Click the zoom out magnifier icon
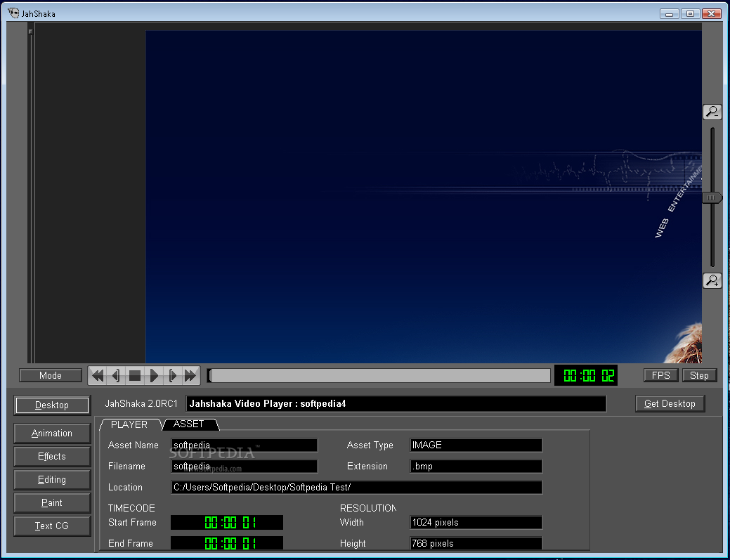Screen dimensions: 730x560 coord(712,112)
